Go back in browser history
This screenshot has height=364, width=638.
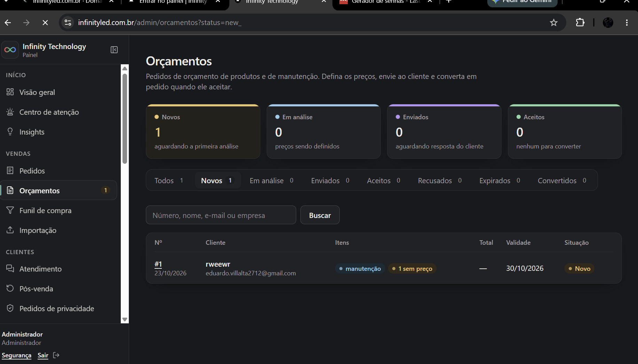click(x=8, y=23)
